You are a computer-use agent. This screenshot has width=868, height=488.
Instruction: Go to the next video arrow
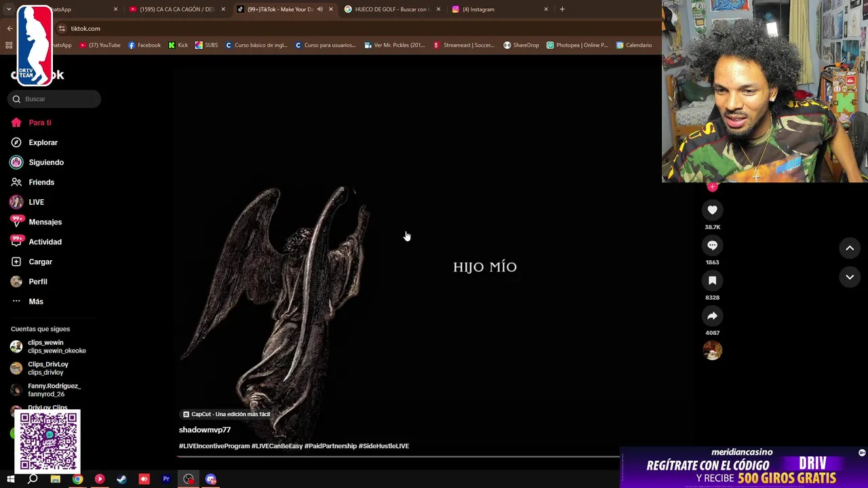(850, 277)
